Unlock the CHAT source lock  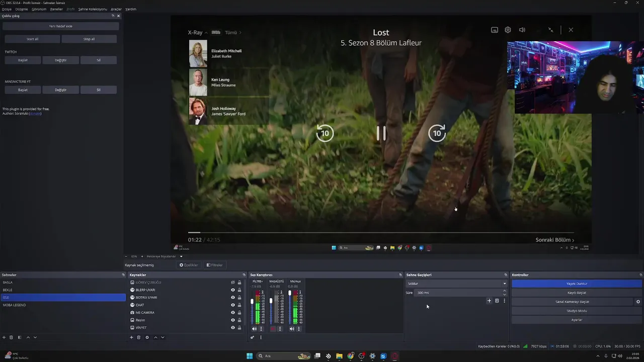[239, 305]
